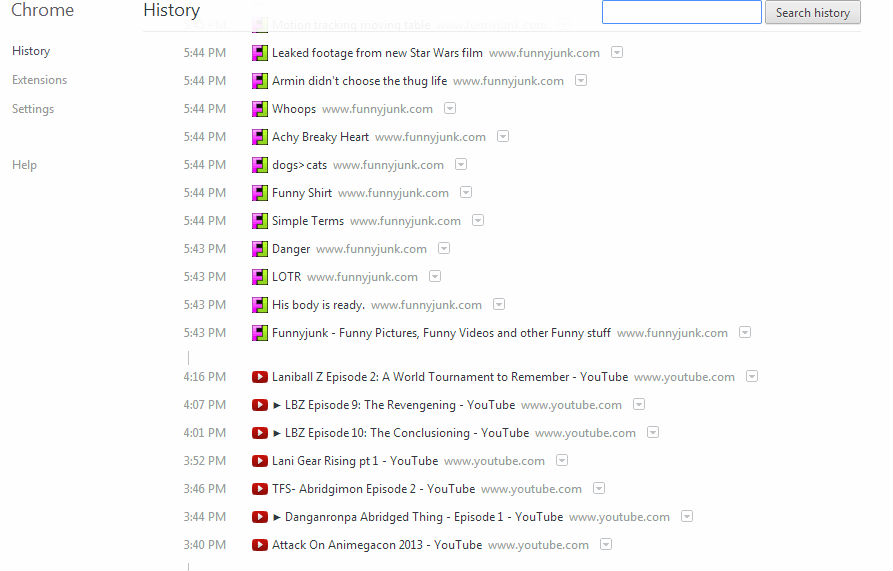This screenshot has height=571, width=893.
Task: Open the 'Laniball Z Episode 2' YouTube link
Action: [450, 377]
